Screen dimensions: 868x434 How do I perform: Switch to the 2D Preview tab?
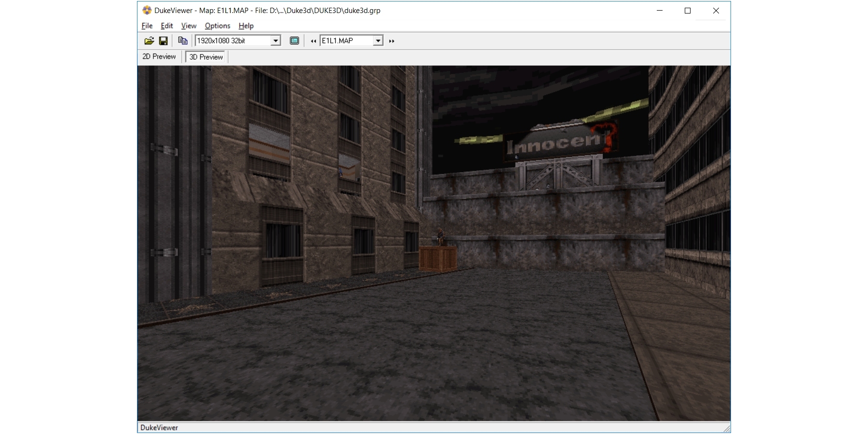coord(159,56)
